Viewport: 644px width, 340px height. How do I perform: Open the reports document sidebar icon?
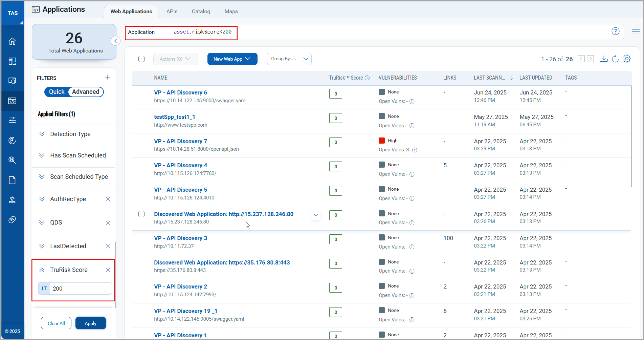[x=12, y=180]
